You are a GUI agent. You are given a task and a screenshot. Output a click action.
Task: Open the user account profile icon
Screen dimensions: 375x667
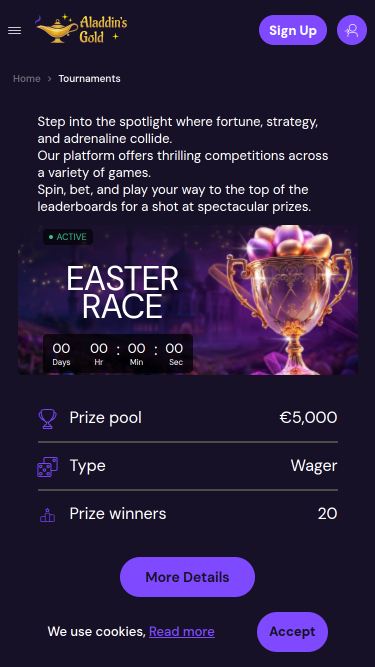coord(352,30)
